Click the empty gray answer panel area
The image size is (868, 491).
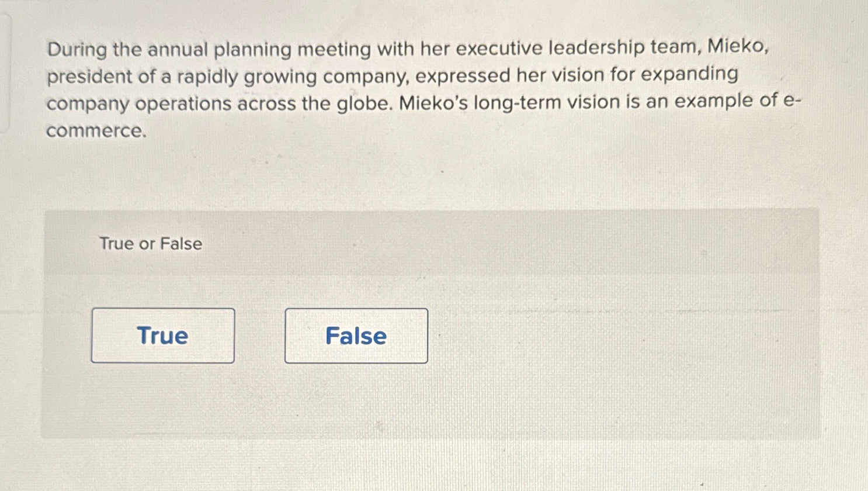point(619,351)
